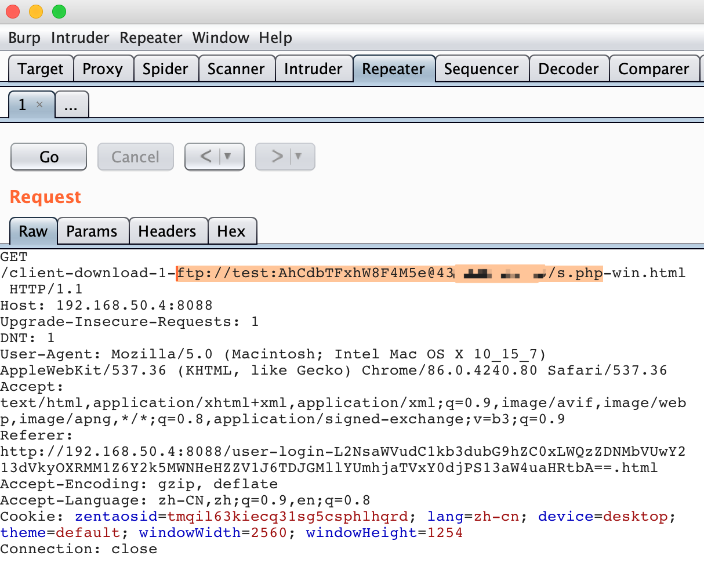704x588 pixels.
Task: Switch to the Hex request tab
Action: point(231,231)
